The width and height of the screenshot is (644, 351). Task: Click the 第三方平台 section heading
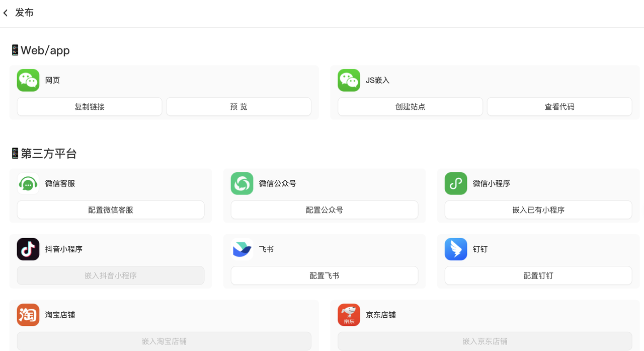coord(44,154)
